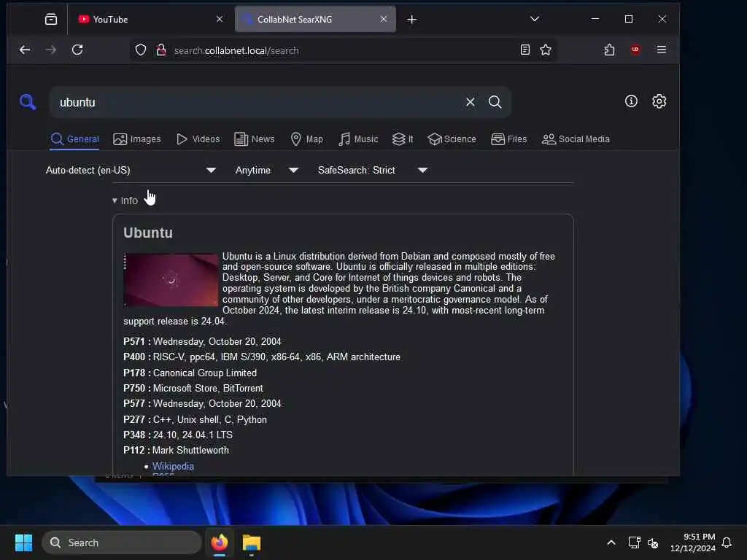The height and width of the screenshot is (560, 747).
Task: Show hidden system tray icons
Action: tap(611, 542)
